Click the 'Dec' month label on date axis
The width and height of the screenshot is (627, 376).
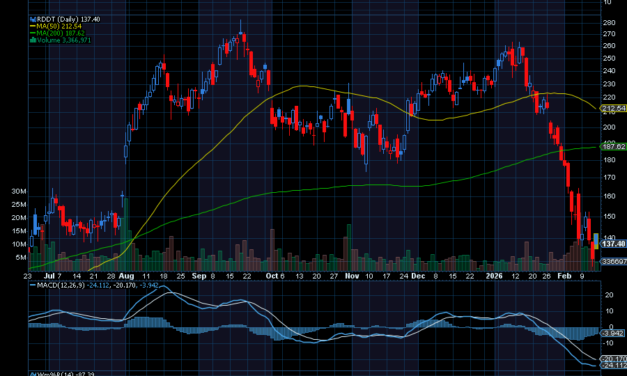(x=418, y=276)
